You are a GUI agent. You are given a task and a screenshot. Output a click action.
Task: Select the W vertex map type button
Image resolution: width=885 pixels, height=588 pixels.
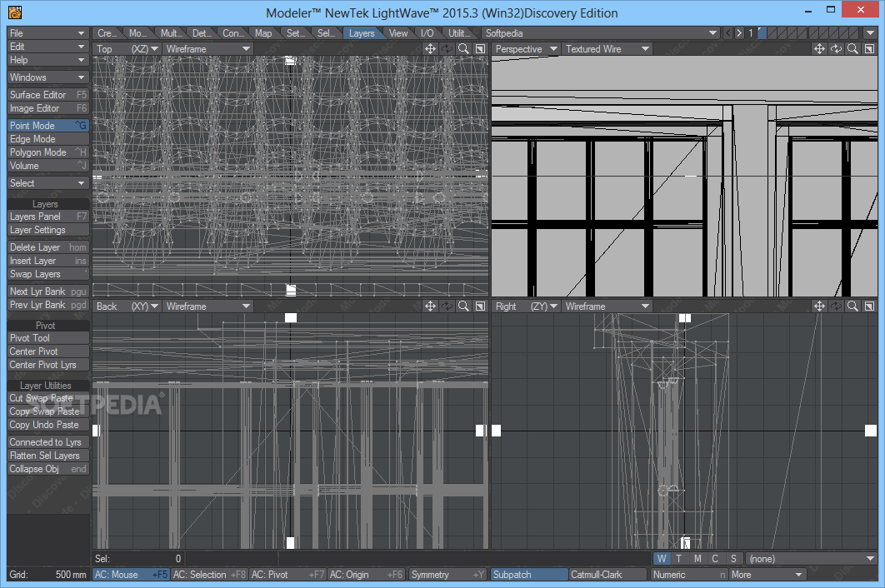pyautogui.click(x=662, y=559)
